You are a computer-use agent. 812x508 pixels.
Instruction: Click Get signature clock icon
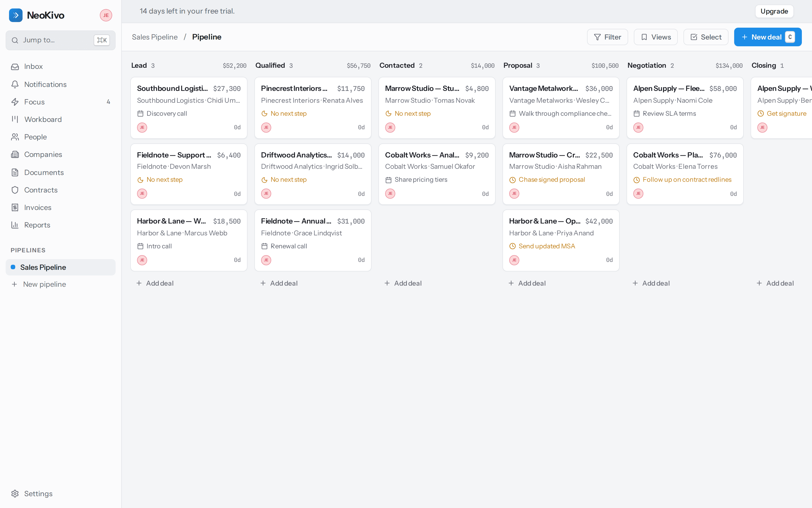[761, 113]
